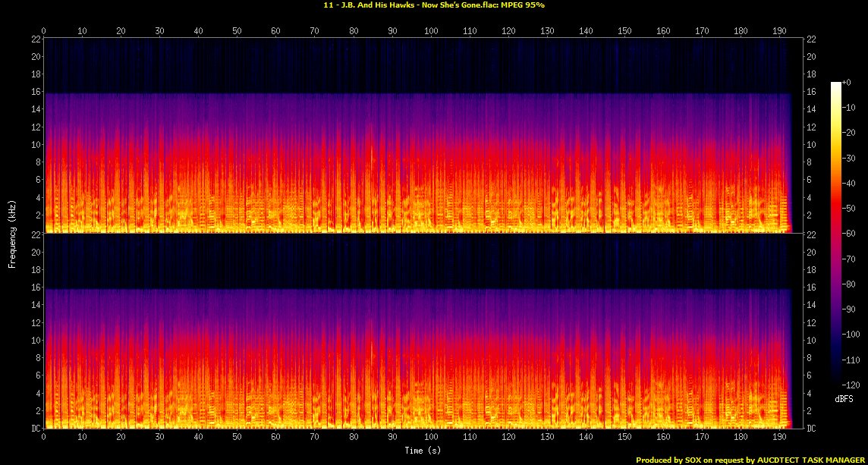The height and width of the screenshot is (465, 868).
Task: Click the DC label at bottom right
Action: click(x=812, y=429)
